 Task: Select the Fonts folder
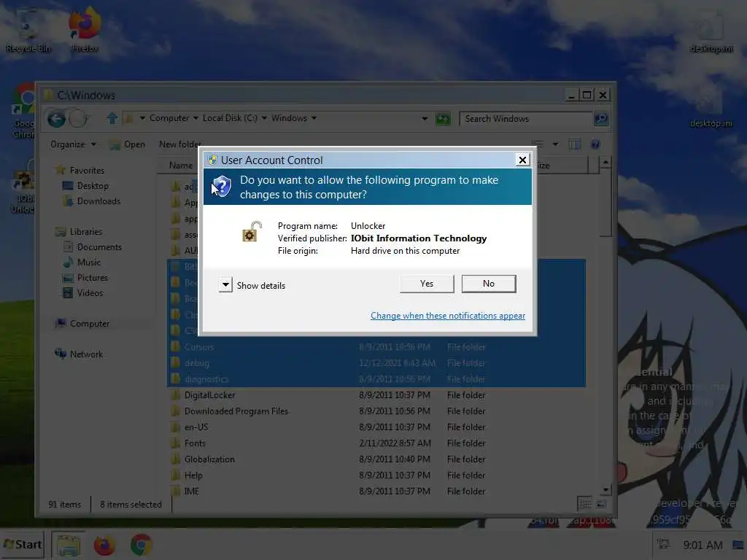(376, 443)
